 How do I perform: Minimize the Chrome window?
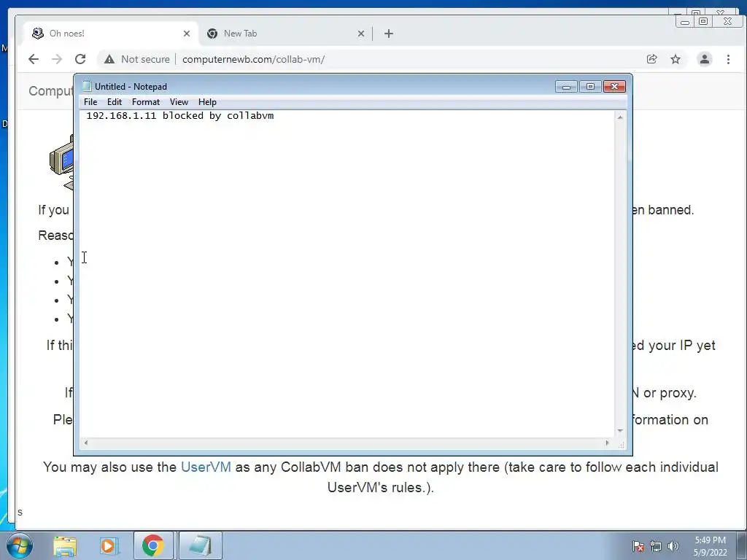click(x=685, y=21)
